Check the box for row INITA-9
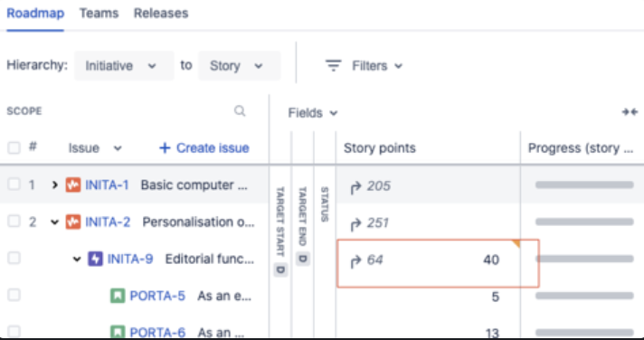The width and height of the screenshot is (644, 340). point(14,259)
